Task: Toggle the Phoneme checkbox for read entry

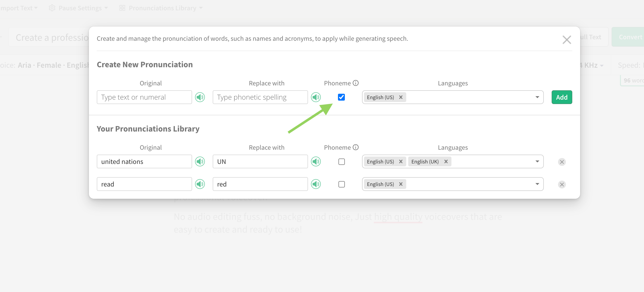Action: 341,184
